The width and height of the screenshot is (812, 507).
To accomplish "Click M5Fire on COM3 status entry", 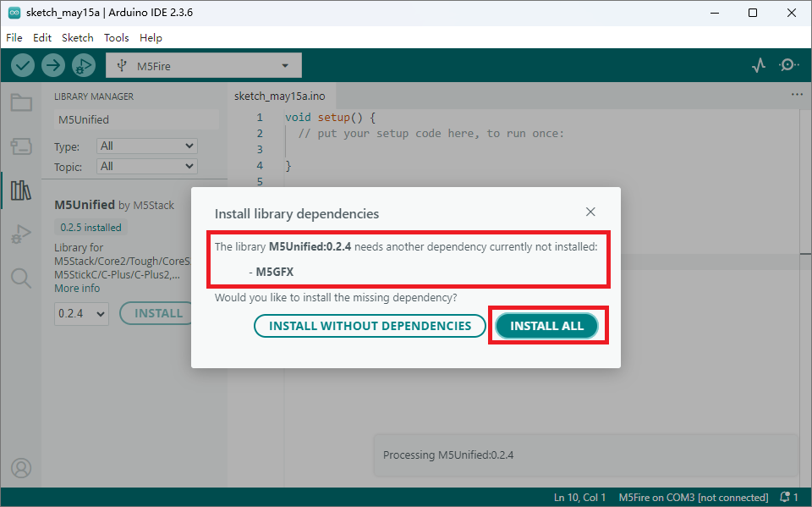I will point(694,497).
